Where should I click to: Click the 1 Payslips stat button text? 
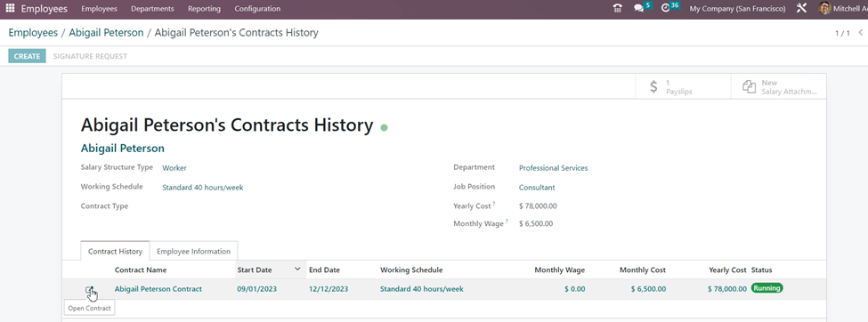[679, 87]
